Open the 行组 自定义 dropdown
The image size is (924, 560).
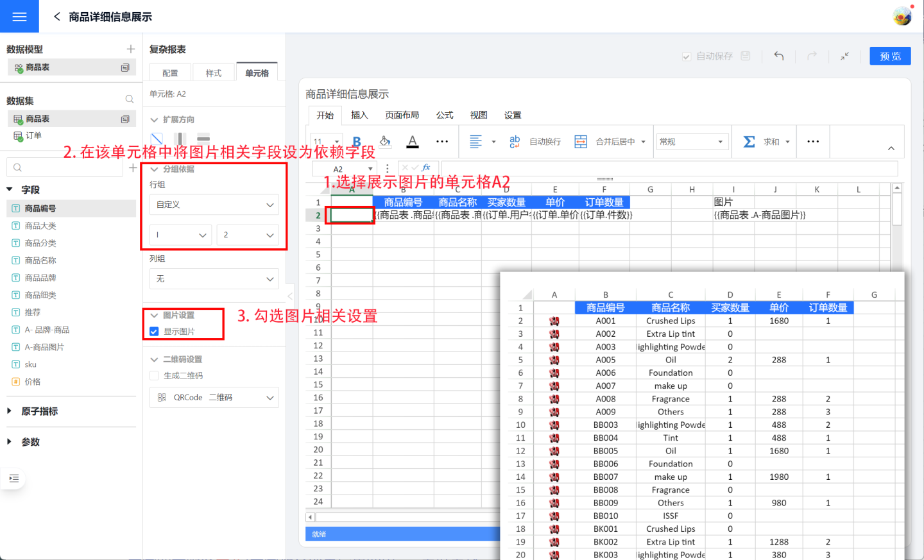click(214, 205)
